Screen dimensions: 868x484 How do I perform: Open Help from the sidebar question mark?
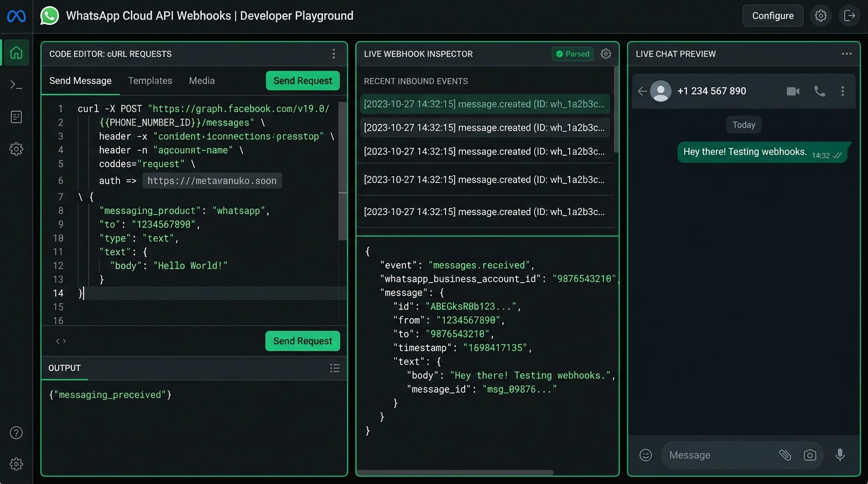(x=16, y=432)
